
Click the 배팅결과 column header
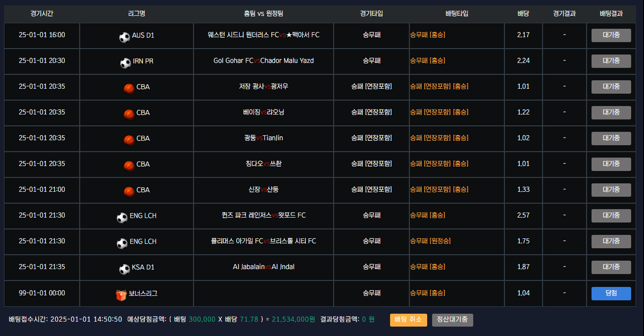tap(611, 14)
